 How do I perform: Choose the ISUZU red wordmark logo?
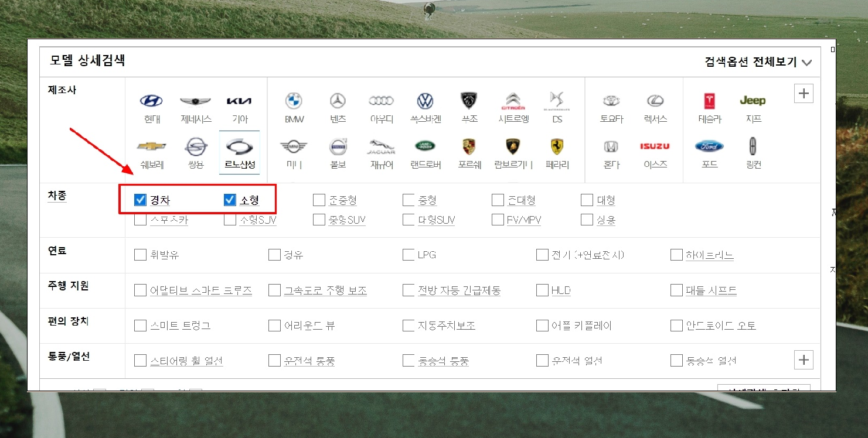(x=655, y=146)
